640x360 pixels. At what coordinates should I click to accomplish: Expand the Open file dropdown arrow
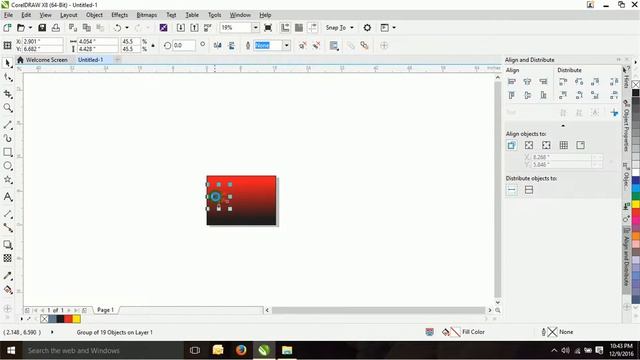click(x=30, y=28)
